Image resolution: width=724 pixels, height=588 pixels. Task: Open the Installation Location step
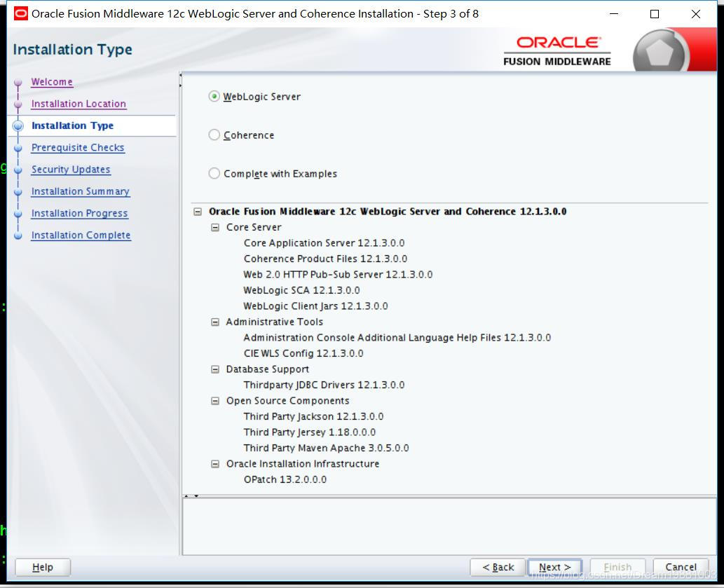[x=78, y=104]
